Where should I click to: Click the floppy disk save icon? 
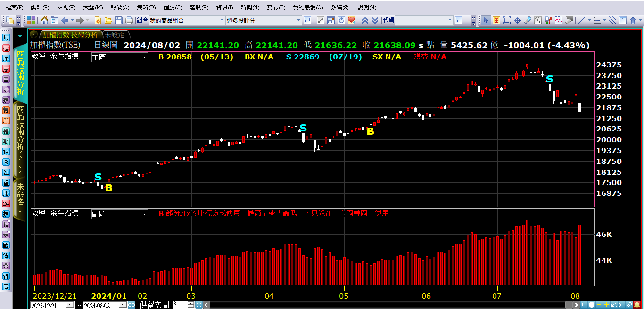[x=118, y=20]
